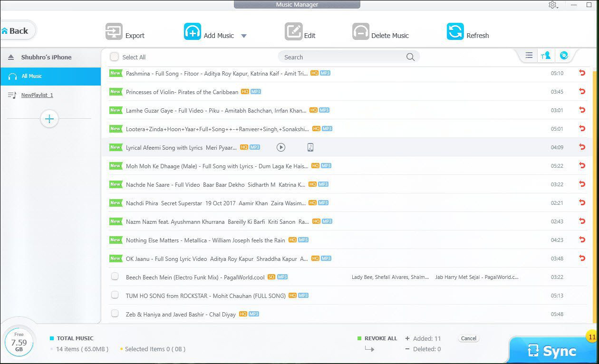The width and height of the screenshot is (599, 364).
Task: Click the Refresh icon
Action: pyautogui.click(x=455, y=32)
